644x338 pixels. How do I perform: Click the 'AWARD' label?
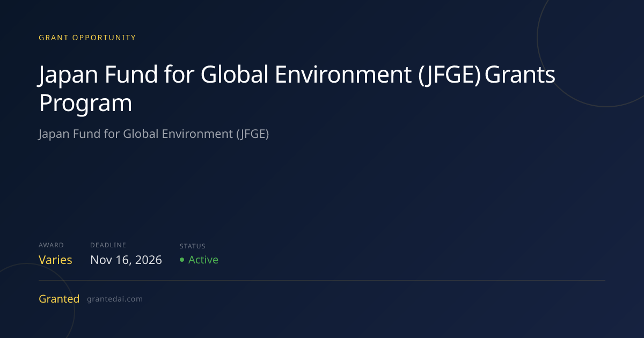[x=51, y=245]
